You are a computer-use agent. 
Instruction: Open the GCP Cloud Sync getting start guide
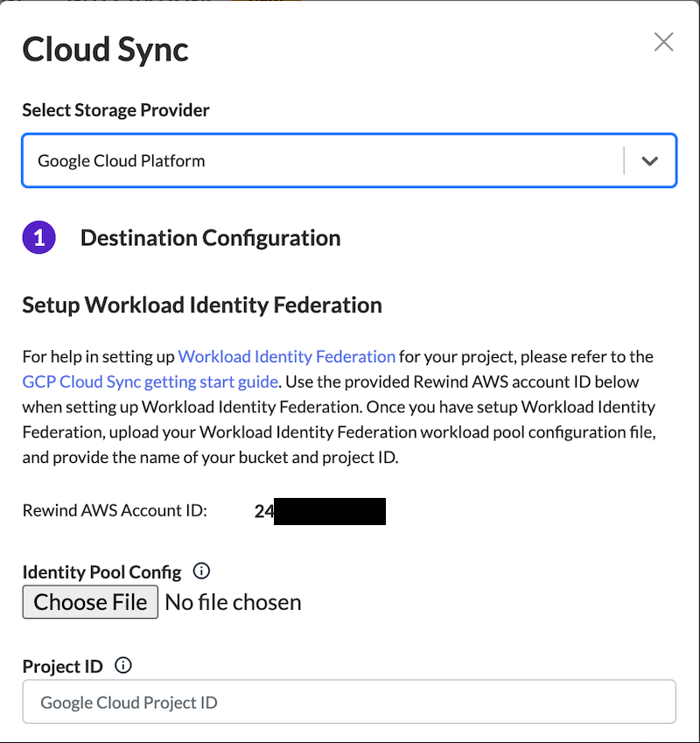150,382
